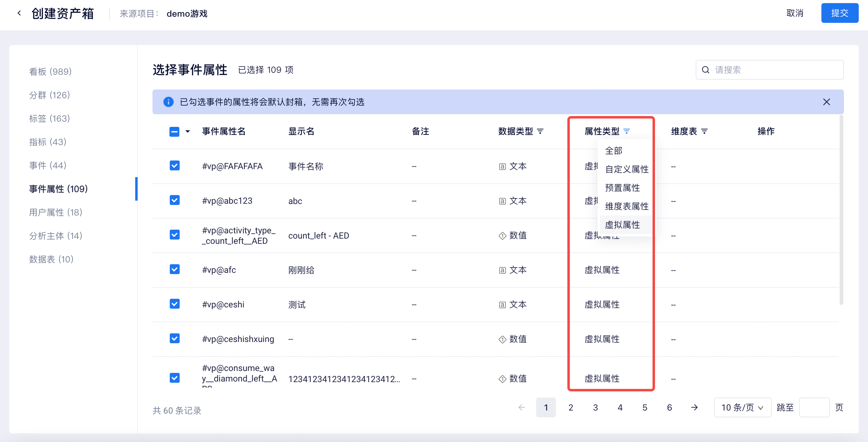Click the 共 60 条记录 record count

point(177,410)
